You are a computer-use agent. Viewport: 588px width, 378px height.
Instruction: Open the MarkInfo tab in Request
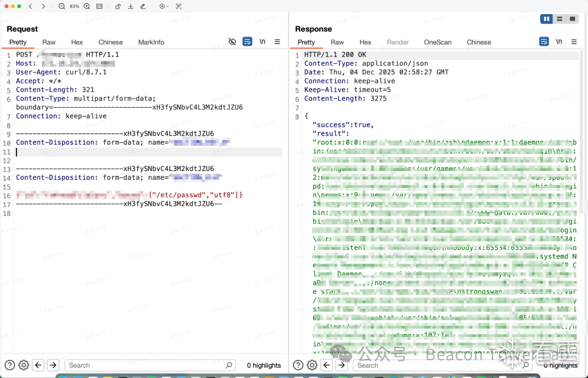(151, 42)
